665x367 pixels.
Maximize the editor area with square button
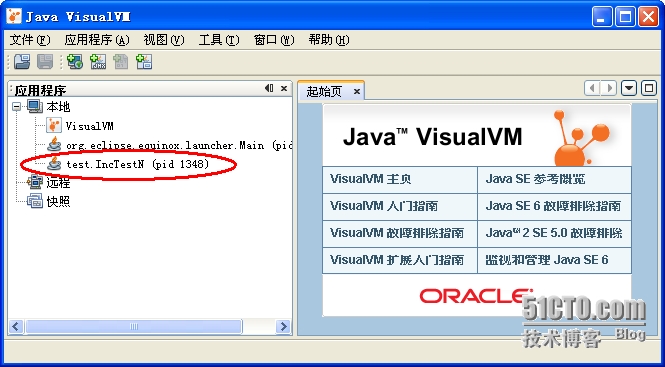648,88
